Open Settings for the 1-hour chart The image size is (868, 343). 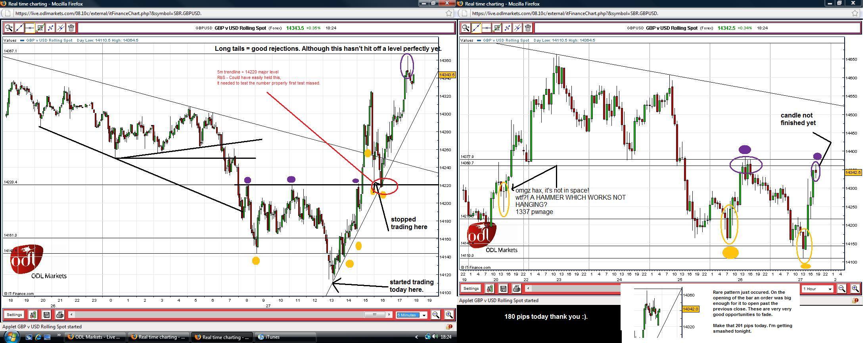(471, 289)
